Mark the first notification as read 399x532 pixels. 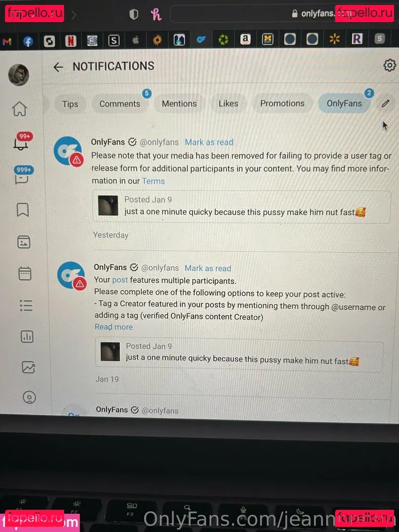point(209,142)
